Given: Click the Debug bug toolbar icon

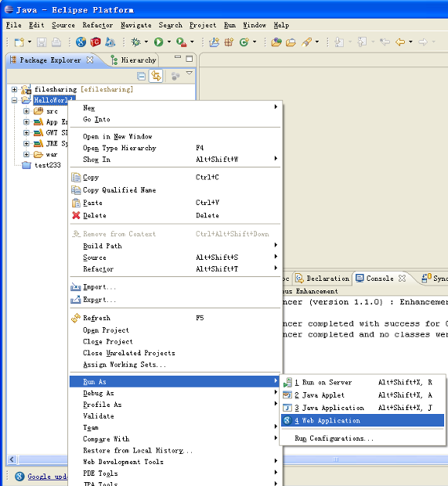Looking at the screenshot, I should click(136, 41).
